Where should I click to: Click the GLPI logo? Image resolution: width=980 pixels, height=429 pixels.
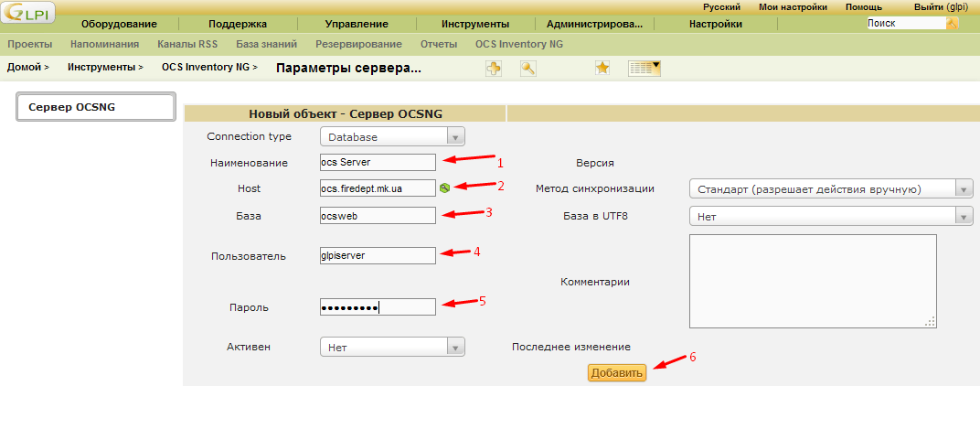pos(27,12)
